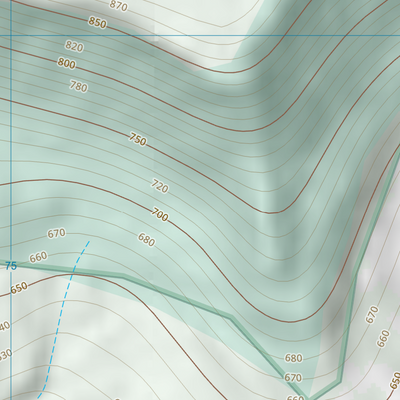This screenshot has height=400, width=400.
Task: Click the blue grid reference number 75
Action: [11, 266]
